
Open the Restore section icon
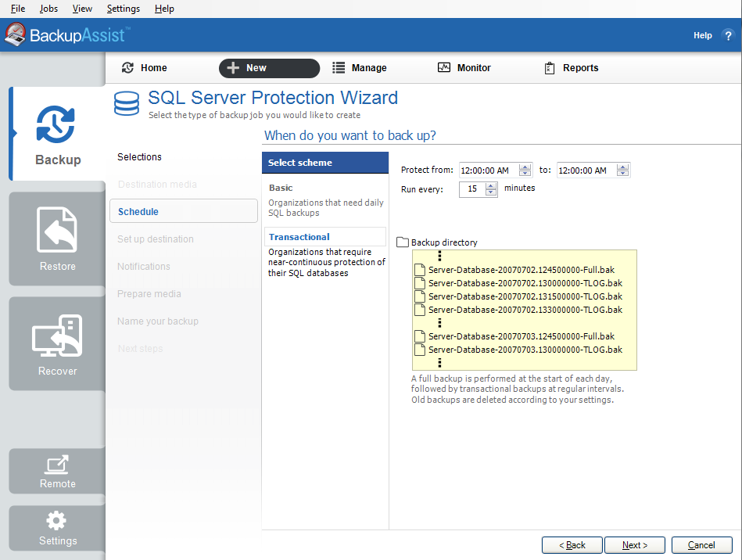pos(57,230)
